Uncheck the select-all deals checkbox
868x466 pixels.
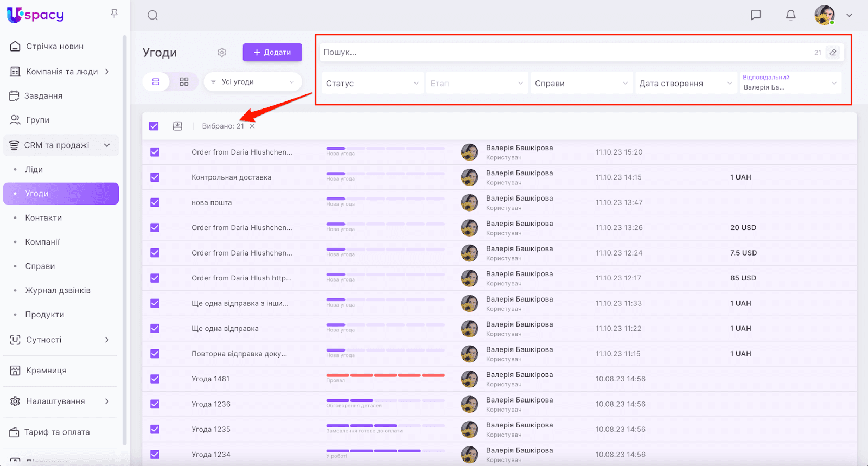154,126
